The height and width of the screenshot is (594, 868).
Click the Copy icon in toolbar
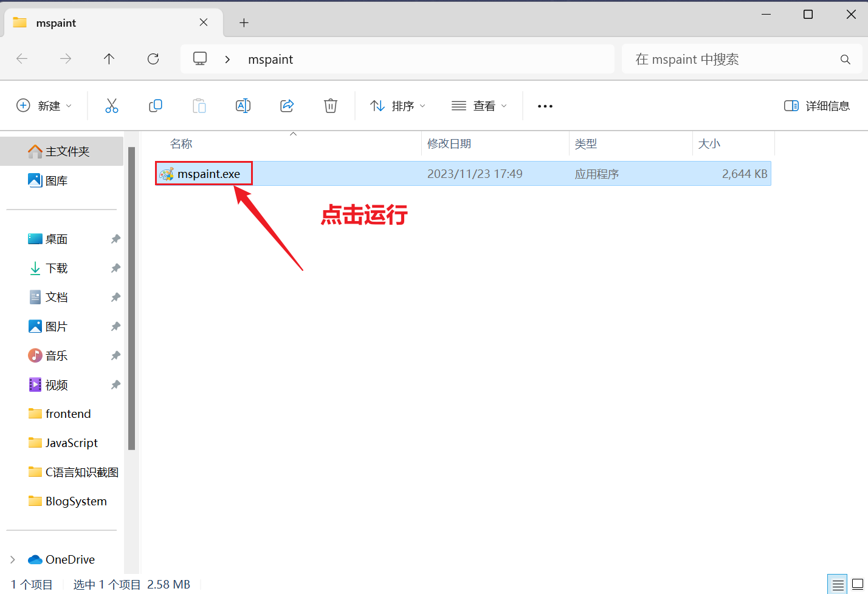pos(156,106)
